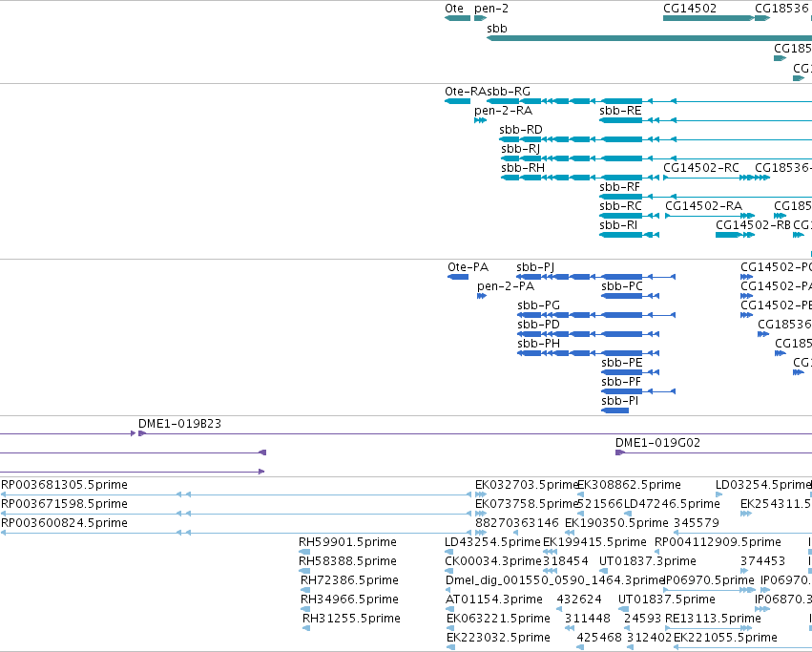The height and width of the screenshot is (652, 812).
Task: Click the sbb-PE protein label
Action: coord(622,364)
